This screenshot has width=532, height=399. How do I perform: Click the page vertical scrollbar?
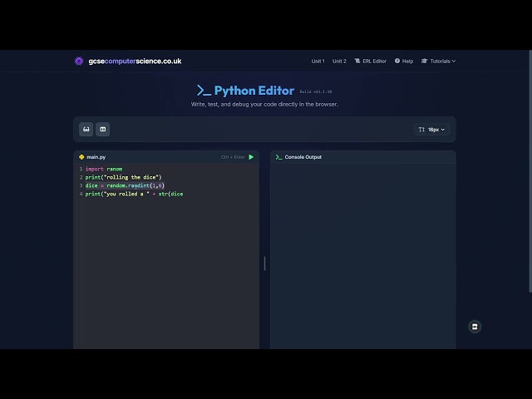[x=530, y=171]
